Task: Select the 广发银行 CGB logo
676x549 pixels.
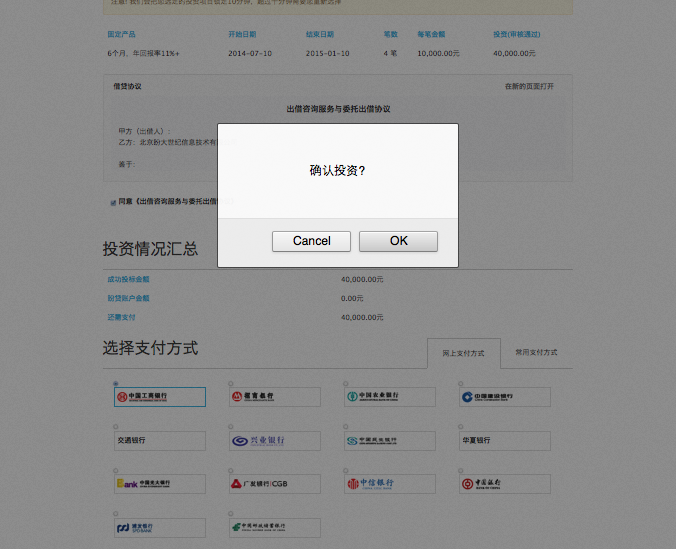Action: [x=274, y=484]
